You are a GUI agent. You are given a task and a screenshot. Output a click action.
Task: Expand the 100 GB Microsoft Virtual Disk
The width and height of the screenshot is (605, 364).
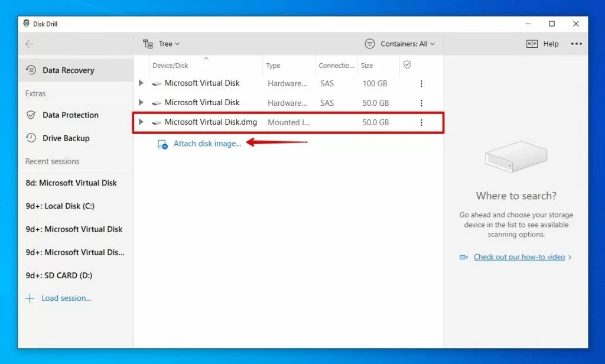coord(141,83)
